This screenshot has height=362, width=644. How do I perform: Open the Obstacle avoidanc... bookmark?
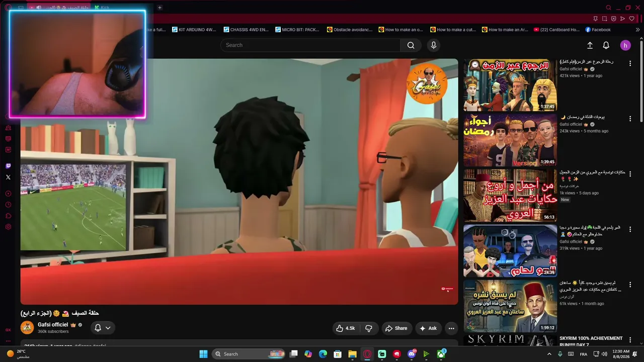click(x=349, y=30)
